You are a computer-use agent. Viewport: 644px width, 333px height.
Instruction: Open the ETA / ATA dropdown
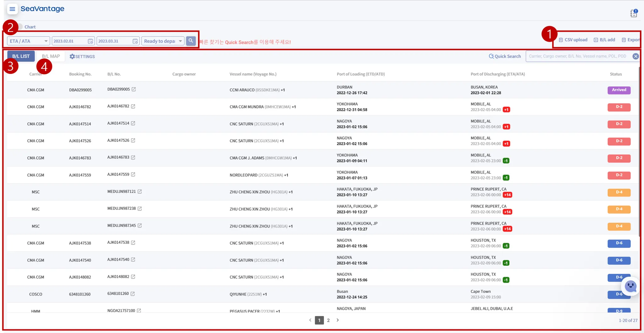tap(28, 41)
